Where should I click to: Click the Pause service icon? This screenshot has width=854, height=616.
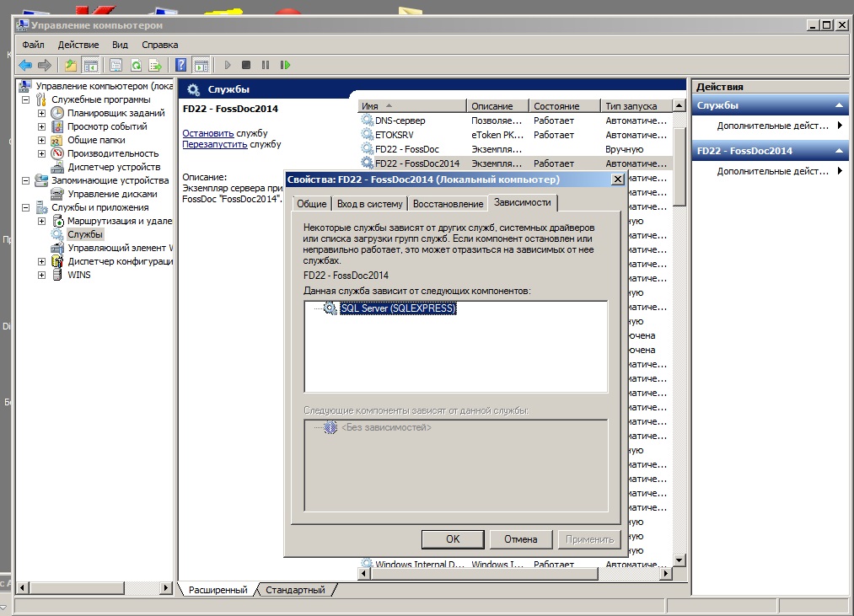(x=266, y=65)
